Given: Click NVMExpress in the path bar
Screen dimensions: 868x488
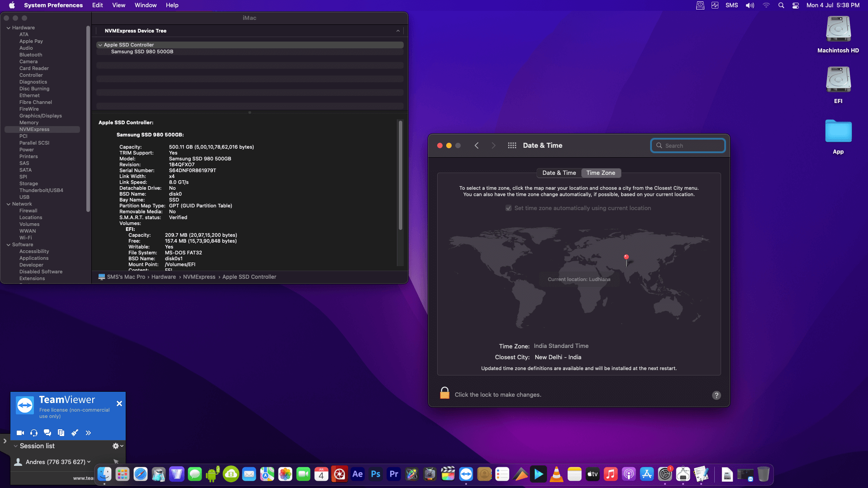Looking at the screenshot, I should 199,277.
